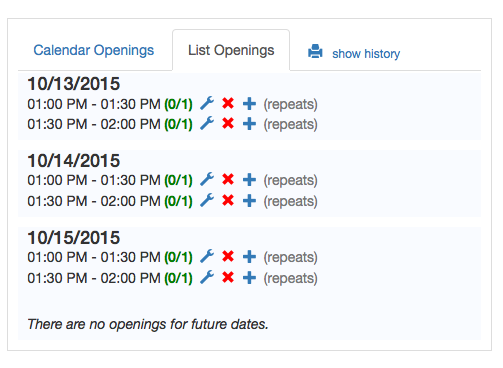
Task: Add to the 10/13 01:00 PM opening via plus
Action: click(249, 104)
